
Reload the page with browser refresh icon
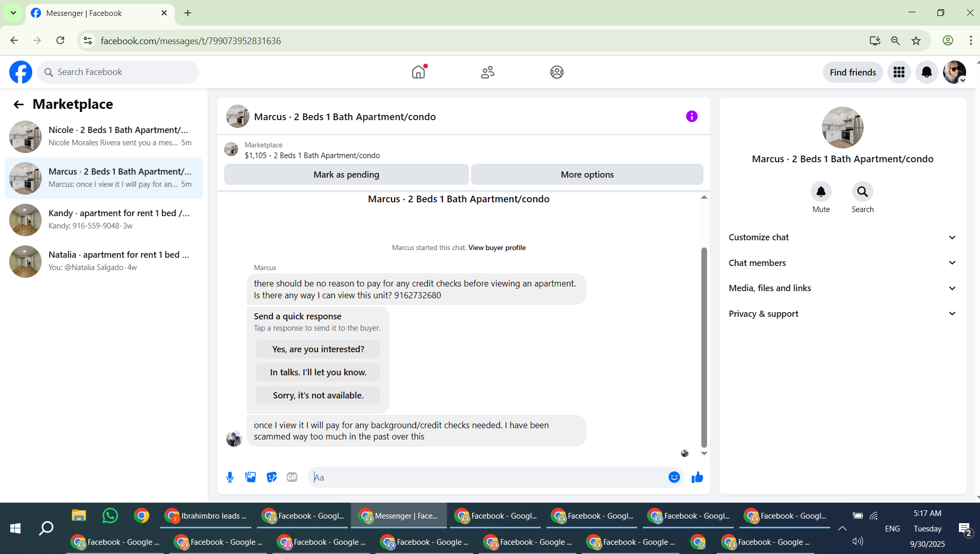(61, 41)
